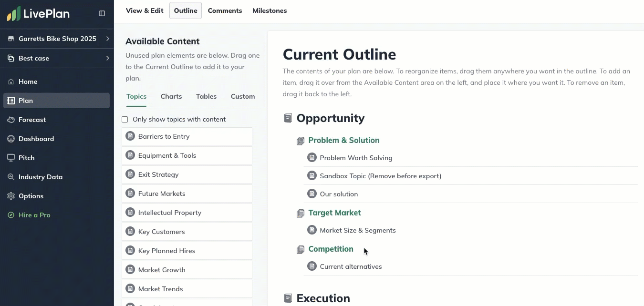Viewport: 644px width, 306px height.
Task: Click the Problem & Solution section icon
Action: pos(300,141)
